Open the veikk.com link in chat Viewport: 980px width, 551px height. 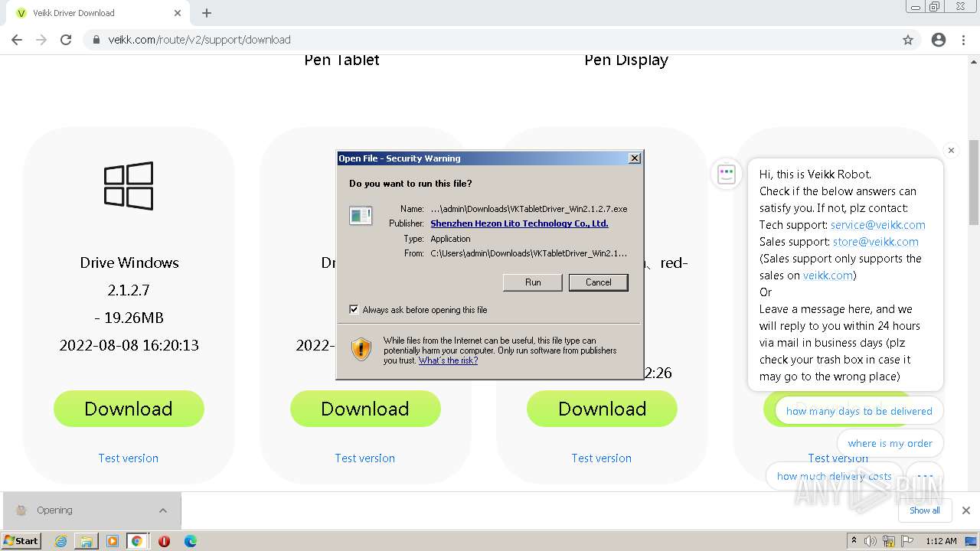click(828, 275)
